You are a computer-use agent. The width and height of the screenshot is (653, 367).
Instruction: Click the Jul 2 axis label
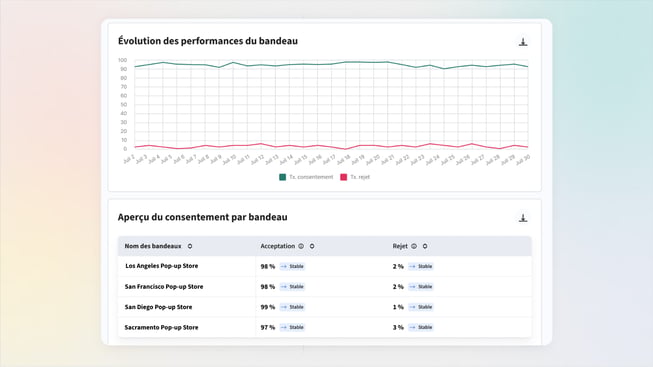129,160
